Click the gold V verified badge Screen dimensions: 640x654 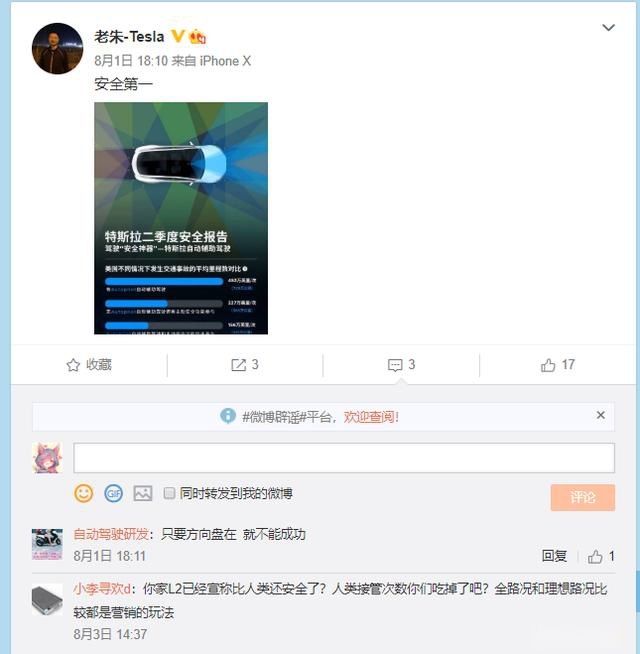tap(178, 36)
